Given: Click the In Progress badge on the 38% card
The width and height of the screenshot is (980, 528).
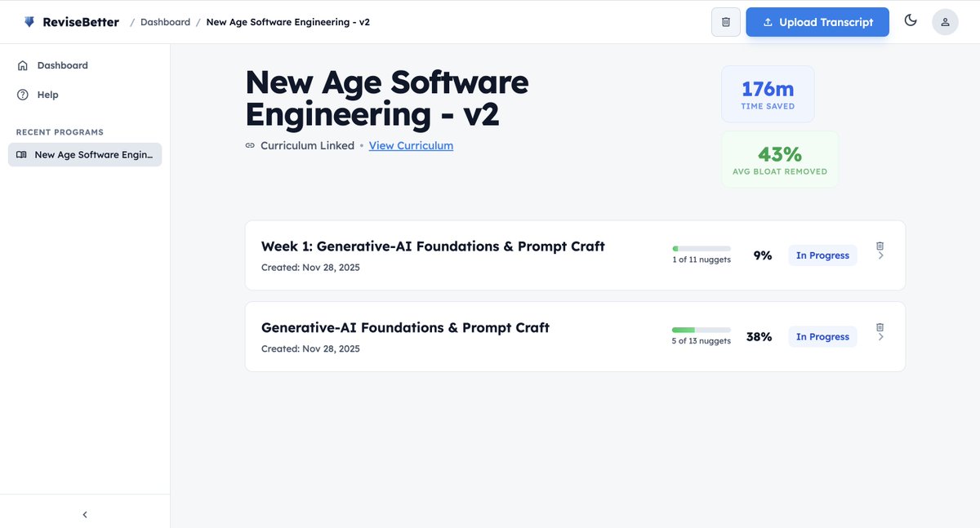Looking at the screenshot, I should 822,337.
